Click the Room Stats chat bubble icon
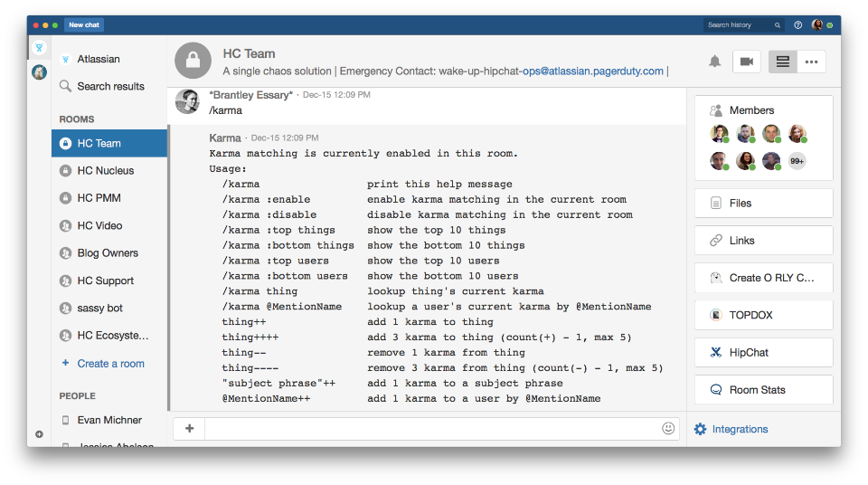The width and height of the screenshot is (868, 485). pyautogui.click(x=716, y=390)
